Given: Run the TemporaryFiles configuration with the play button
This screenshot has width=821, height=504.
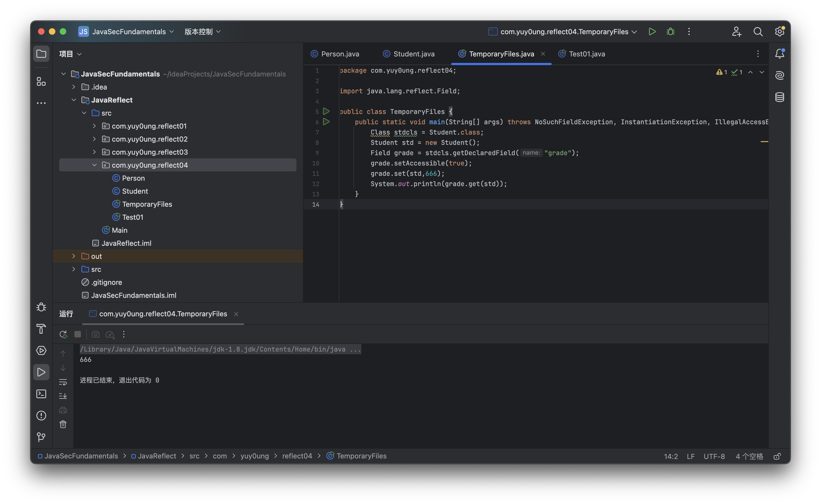Looking at the screenshot, I should pos(652,32).
